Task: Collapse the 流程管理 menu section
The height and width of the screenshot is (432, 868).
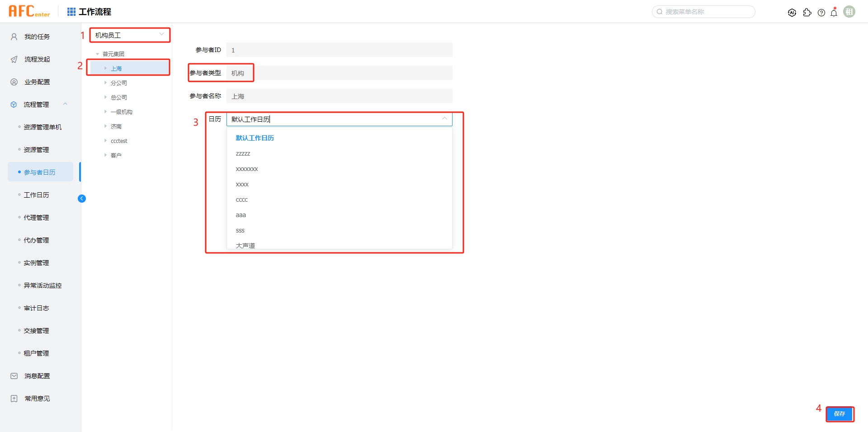Action: pyautogui.click(x=65, y=104)
